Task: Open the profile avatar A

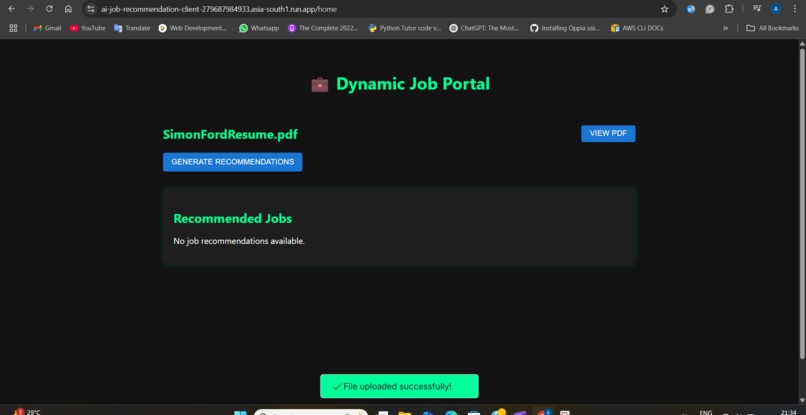Action: 776,9
